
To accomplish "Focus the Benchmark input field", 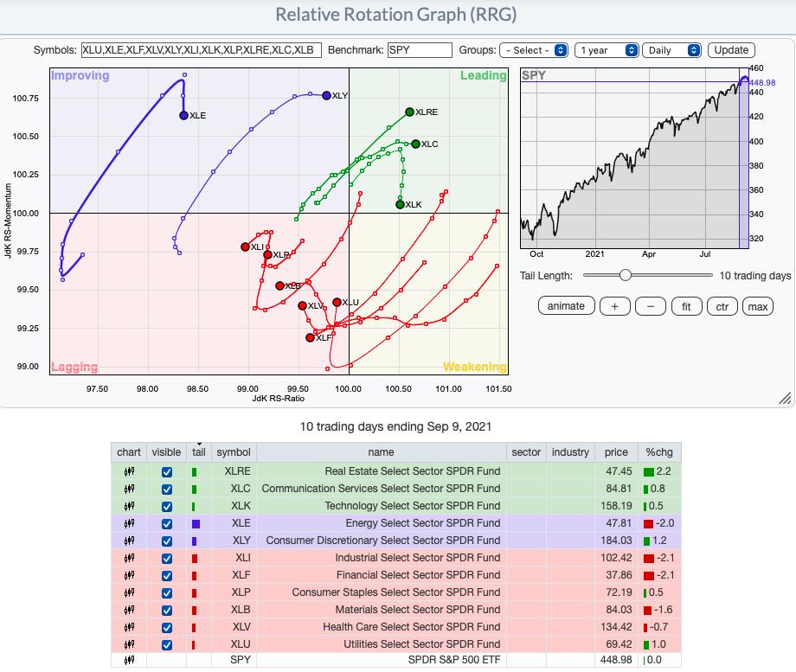I will click(x=420, y=50).
